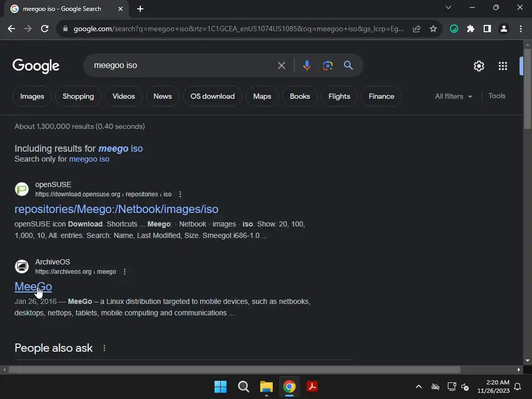This screenshot has width=532, height=399.
Task: Show hidden system tray icons
Action: click(x=419, y=387)
